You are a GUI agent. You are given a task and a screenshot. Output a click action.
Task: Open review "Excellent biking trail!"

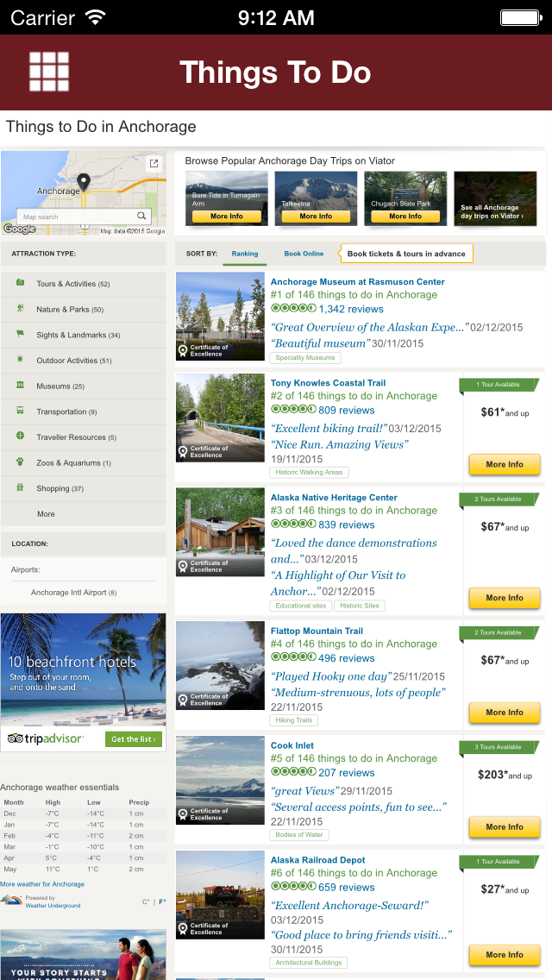click(329, 428)
